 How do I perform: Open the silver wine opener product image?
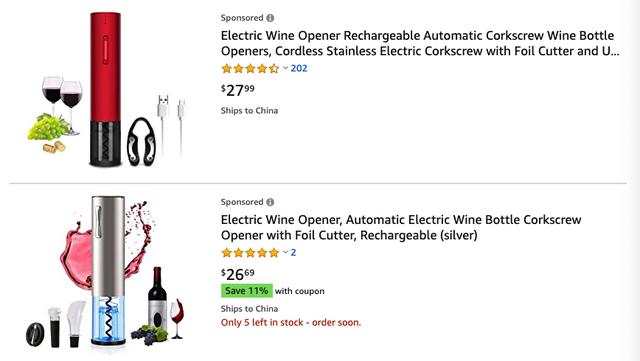click(x=105, y=272)
